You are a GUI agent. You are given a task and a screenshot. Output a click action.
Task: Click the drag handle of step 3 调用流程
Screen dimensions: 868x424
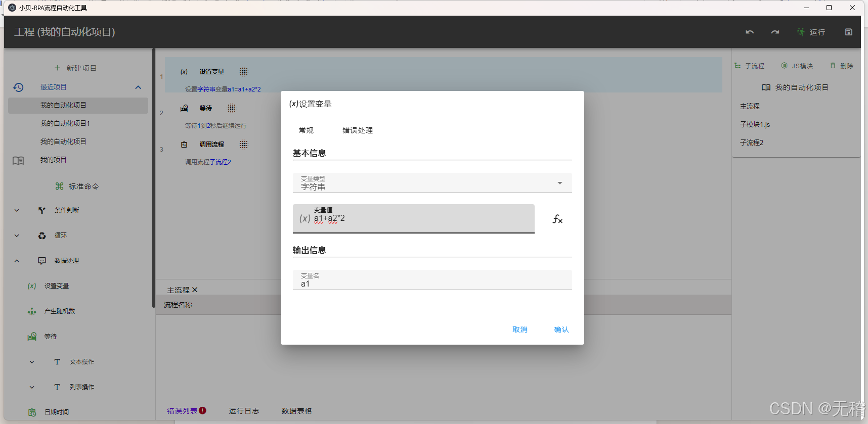pyautogui.click(x=244, y=145)
